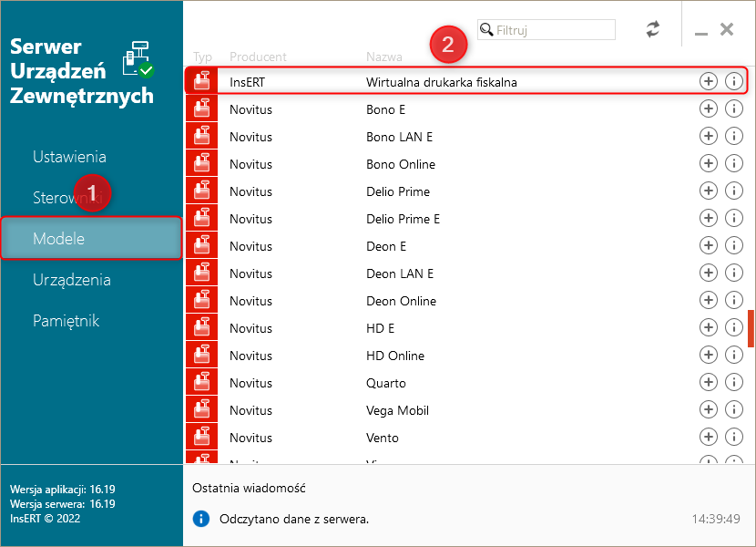
Task: Show info for Wirtualna drukarka fiskalna
Action: pos(734,81)
